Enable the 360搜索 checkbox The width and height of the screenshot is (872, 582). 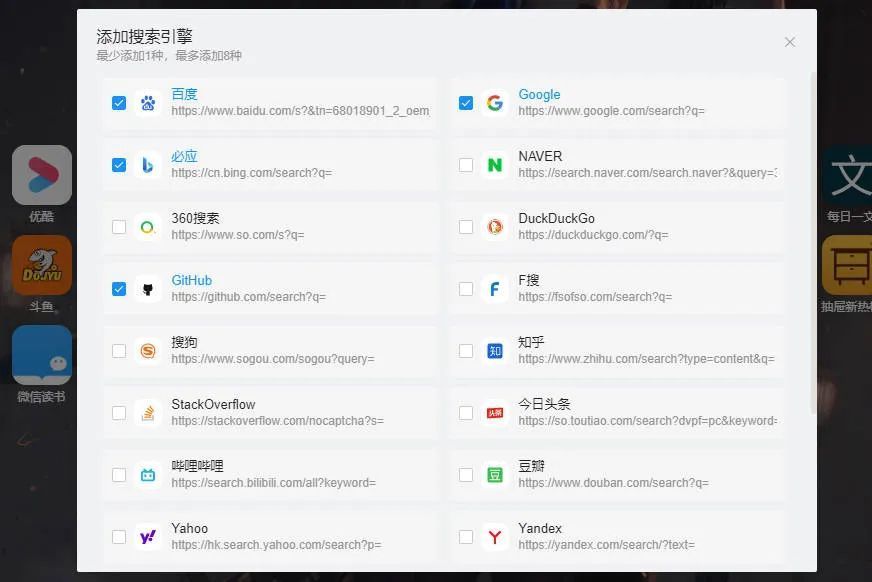(x=119, y=227)
